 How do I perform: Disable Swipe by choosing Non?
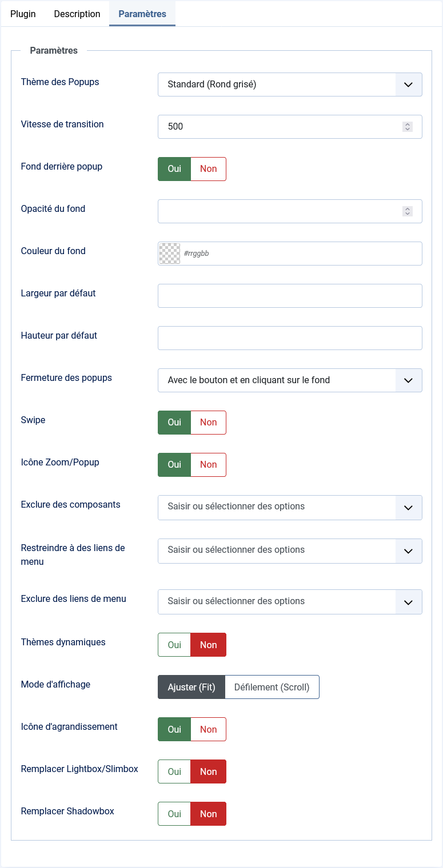point(208,423)
